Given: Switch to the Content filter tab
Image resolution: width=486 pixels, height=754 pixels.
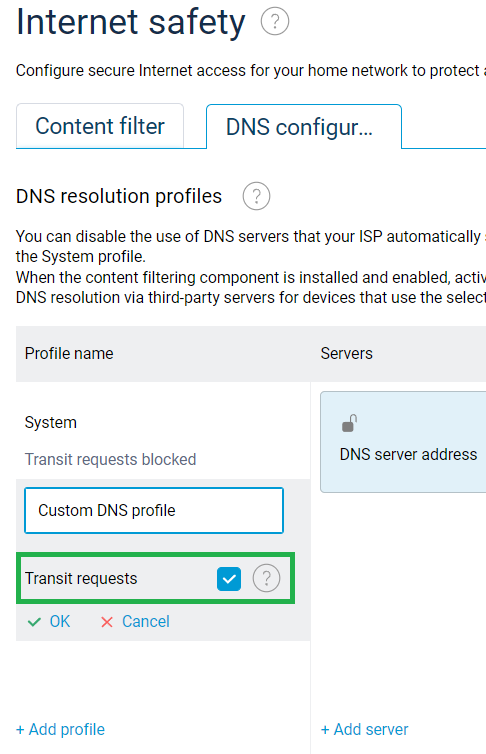Looking at the screenshot, I should pos(100,126).
